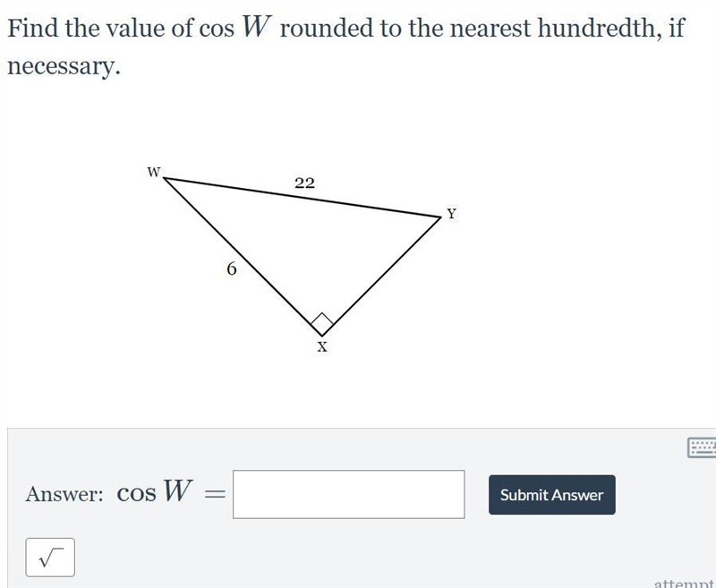716x588 pixels.
Task: Open the on-screen math keyboard icon
Action: (x=703, y=447)
